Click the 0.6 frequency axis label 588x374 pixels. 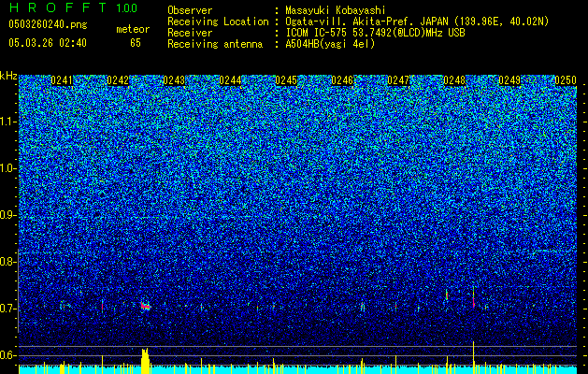click(x=8, y=355)
